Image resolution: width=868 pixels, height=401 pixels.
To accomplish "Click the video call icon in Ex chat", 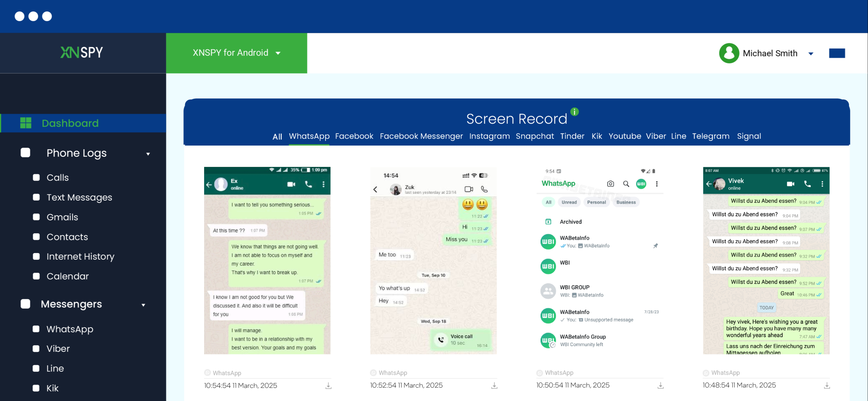I will 291,184.
